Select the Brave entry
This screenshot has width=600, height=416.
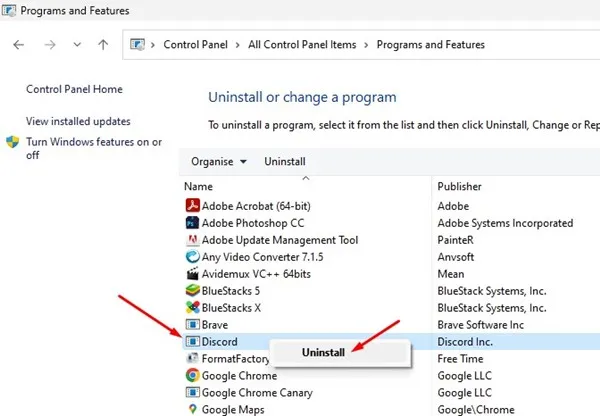pos(215,325)
